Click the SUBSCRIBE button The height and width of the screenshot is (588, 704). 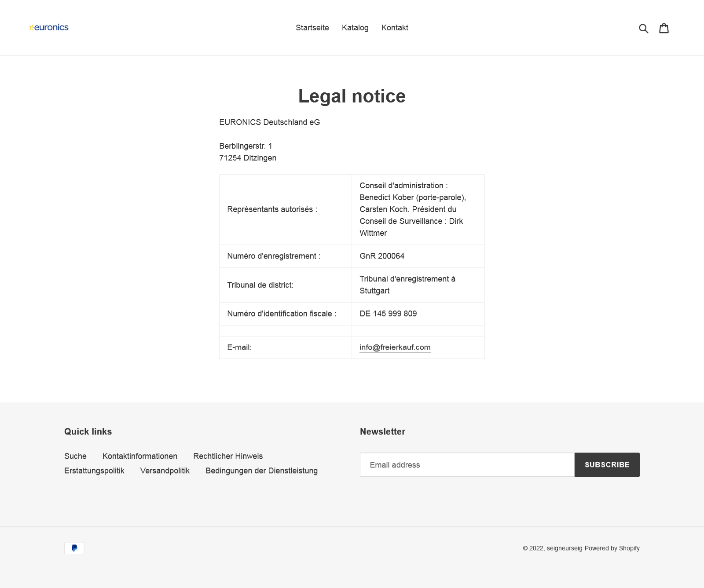coord(607,465)
